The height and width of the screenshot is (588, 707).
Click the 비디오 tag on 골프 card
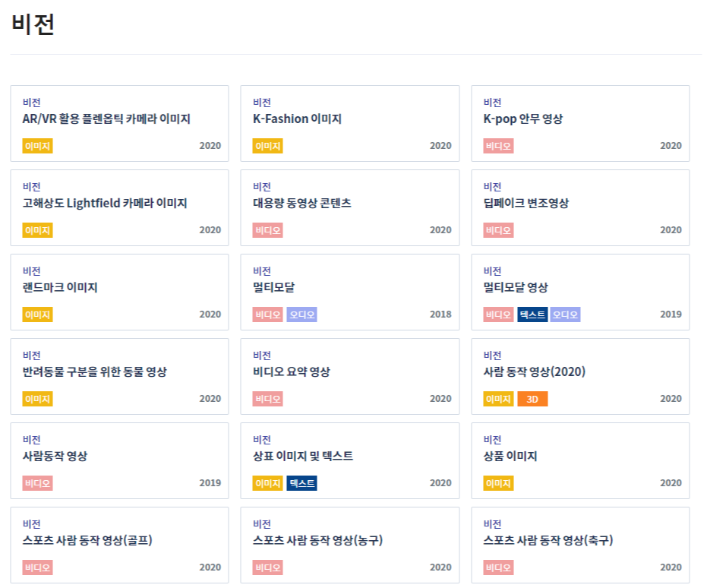[x=37, y=567]
